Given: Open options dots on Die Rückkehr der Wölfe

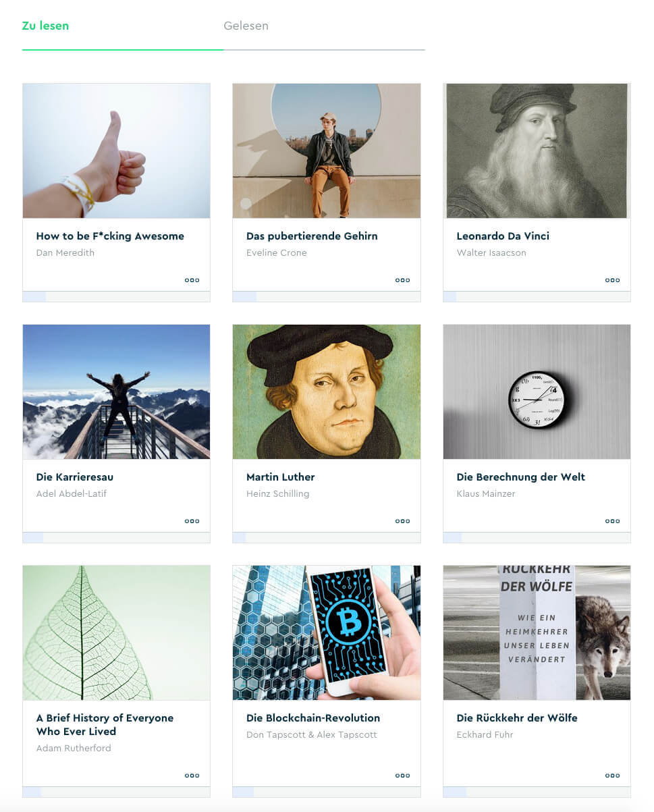Looking at the screenshot, I should click(613, 776).
